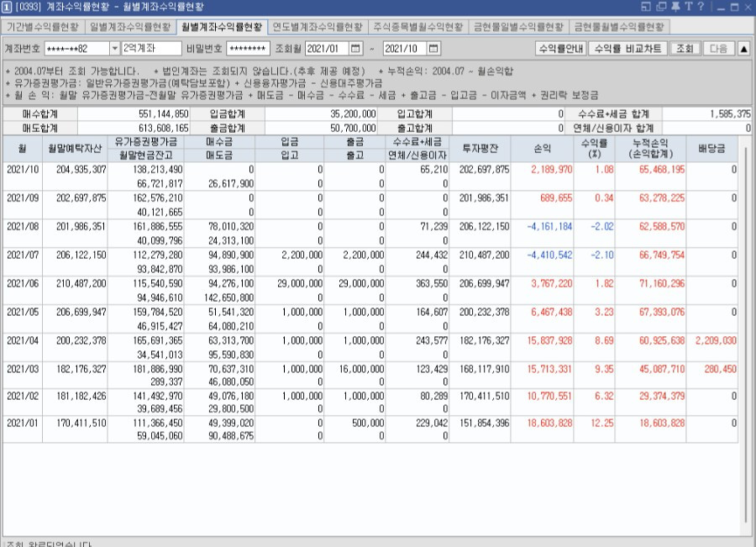Screen dimensions: 756x547
Task: Open the account number dropdown arrow
Action: coord(115,48)
